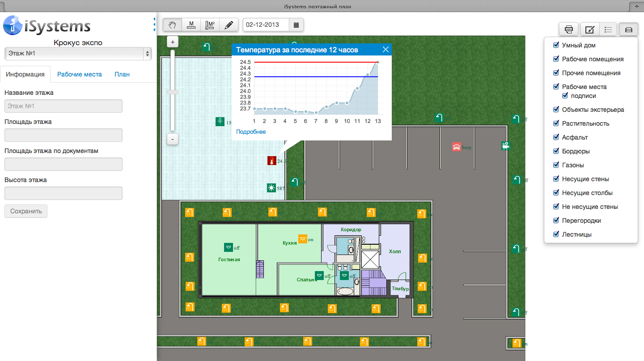Print the floor plan
This screenshot has height=361, width=644.
[569, 30]
